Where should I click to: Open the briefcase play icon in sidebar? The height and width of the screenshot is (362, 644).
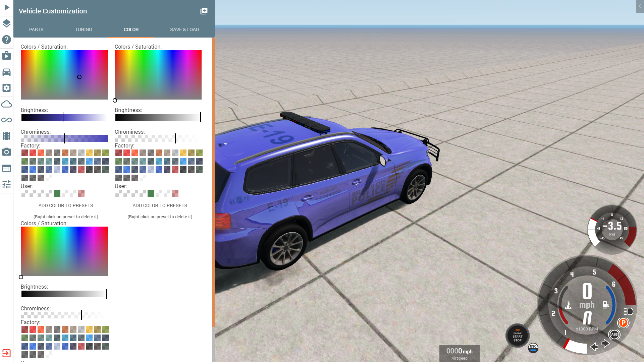[x=7, y=55]
